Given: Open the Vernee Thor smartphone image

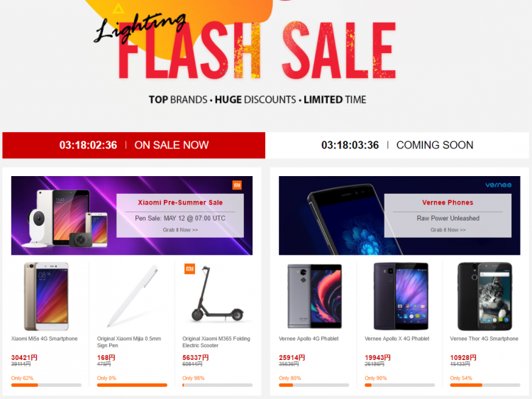Looking at the screenshot, I should tap(485, 296).
